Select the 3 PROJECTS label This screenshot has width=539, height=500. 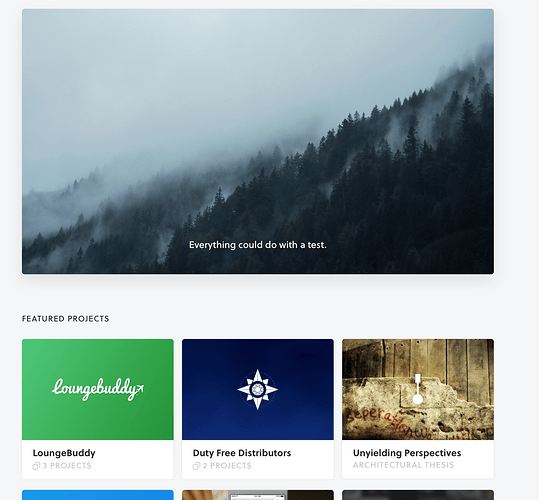coord(67,466)
